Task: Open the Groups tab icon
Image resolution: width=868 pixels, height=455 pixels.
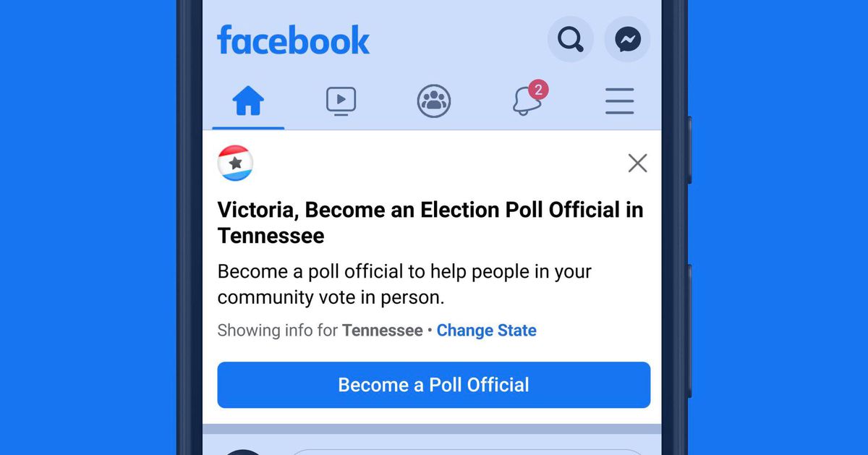Action: tap(434, 101)
